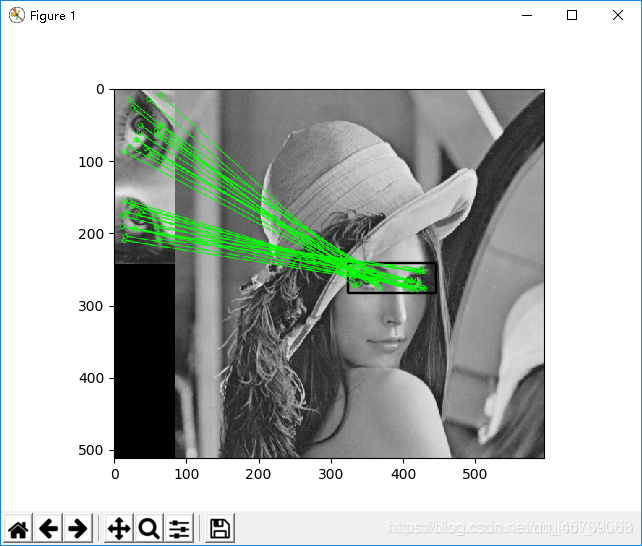Click the lower eye template thumbnail
This screenshot has height=546, width=642.
click(145, 223)
